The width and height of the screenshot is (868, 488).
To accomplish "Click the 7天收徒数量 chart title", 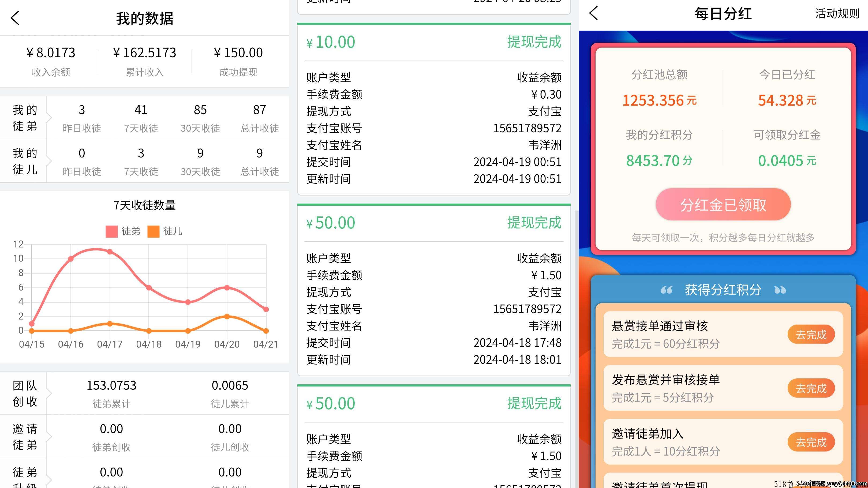I will [x=145, y=205].
